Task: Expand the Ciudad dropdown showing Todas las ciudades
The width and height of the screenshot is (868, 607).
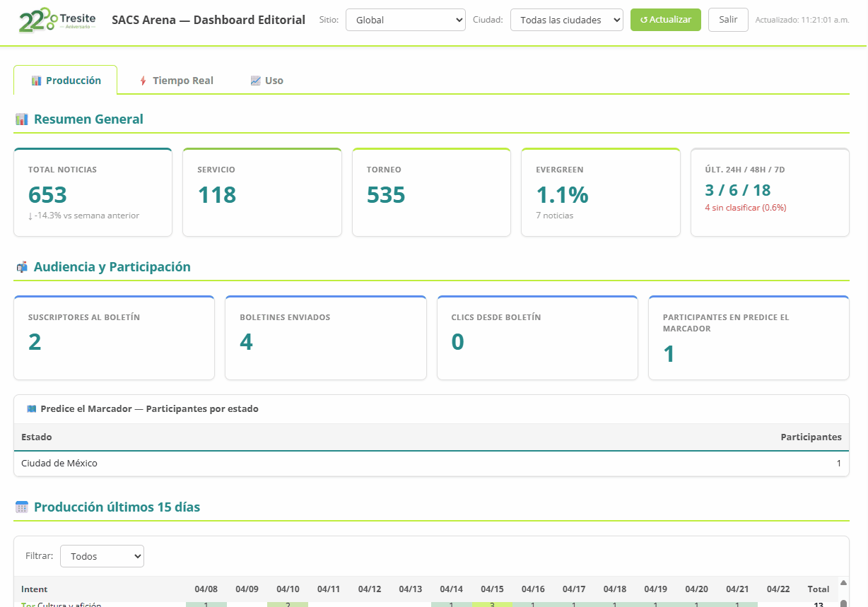Action: point(566,20)
